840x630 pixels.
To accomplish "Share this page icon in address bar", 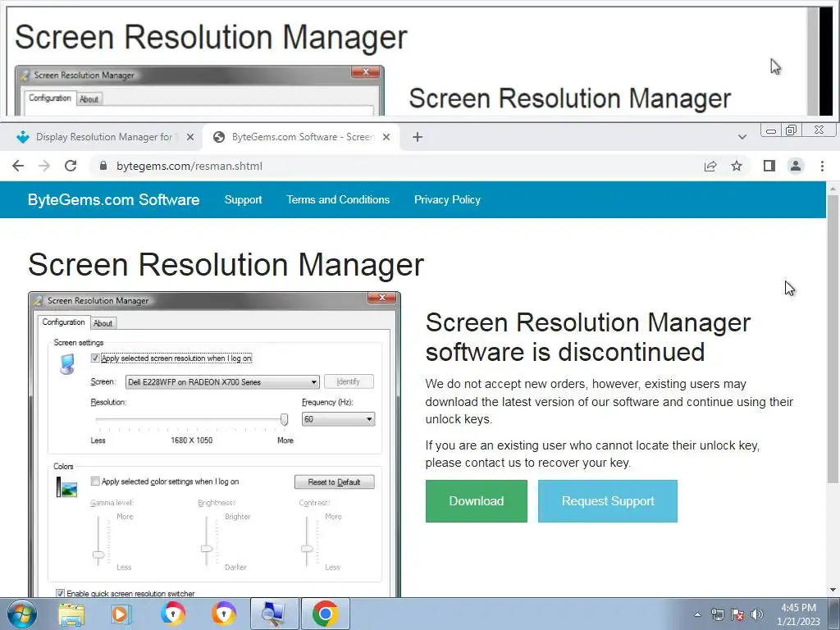I will coord(710,166).
